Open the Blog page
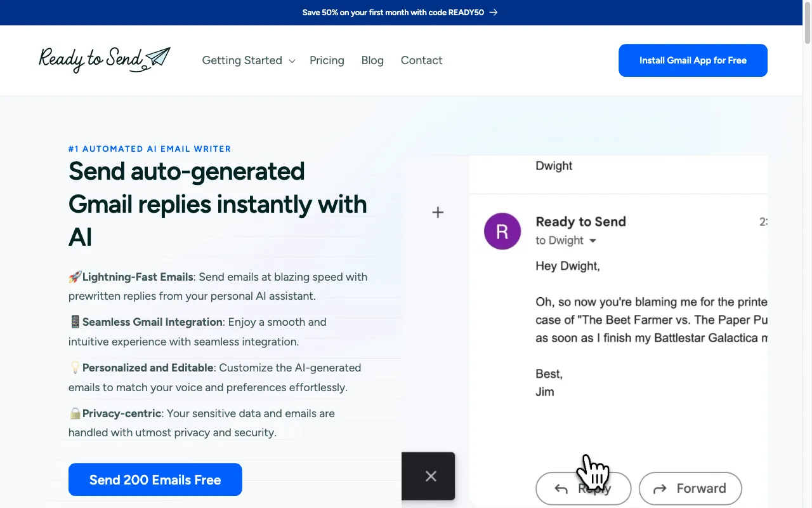Screen dimensions: 812x508 (x=372, y=60)
